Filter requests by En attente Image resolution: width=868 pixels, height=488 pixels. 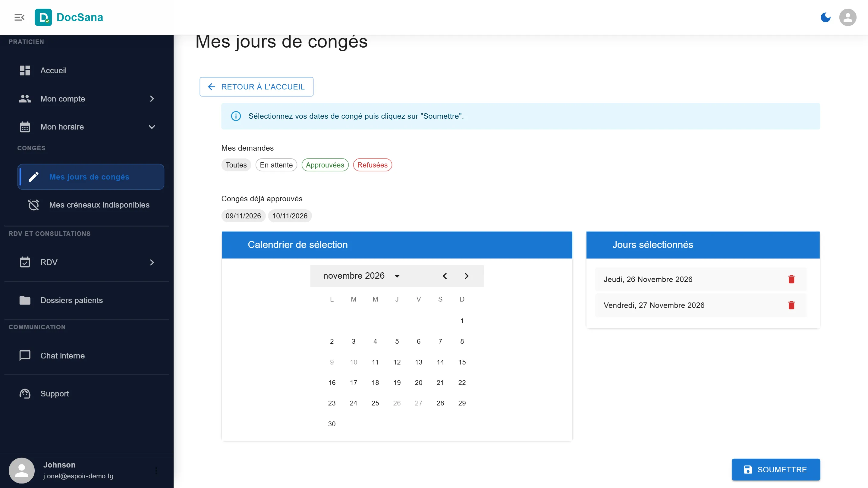tap(276, 165)
